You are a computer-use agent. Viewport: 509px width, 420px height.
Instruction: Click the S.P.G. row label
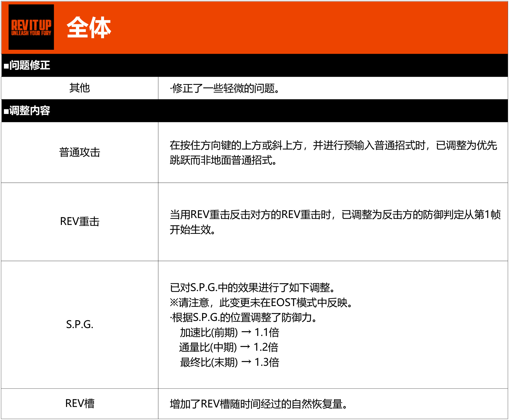tap(79, 324)
